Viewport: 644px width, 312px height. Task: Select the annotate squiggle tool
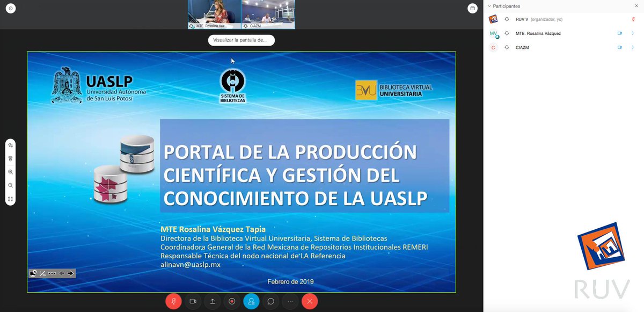(10, 145)
